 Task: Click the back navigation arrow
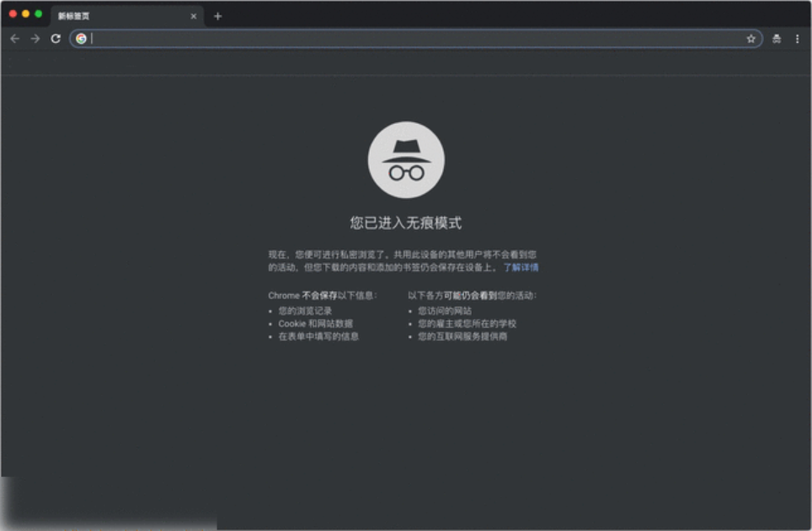[x=16, y=38]
